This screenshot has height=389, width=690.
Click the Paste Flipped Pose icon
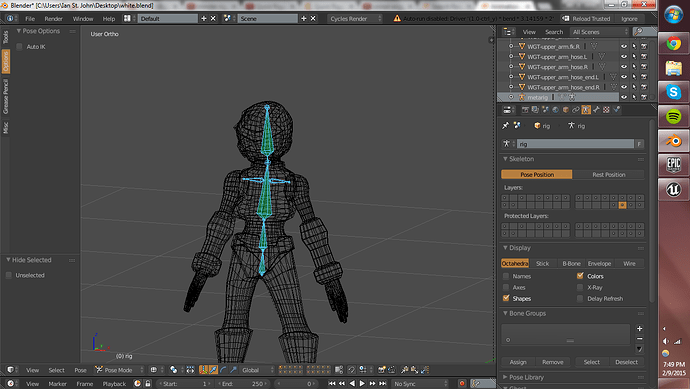pos(425,370)
